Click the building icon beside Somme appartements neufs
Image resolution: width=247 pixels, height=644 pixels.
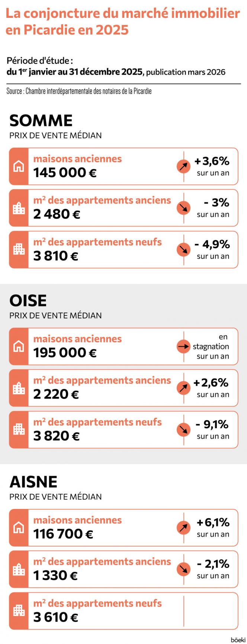[x=19, y=250]
